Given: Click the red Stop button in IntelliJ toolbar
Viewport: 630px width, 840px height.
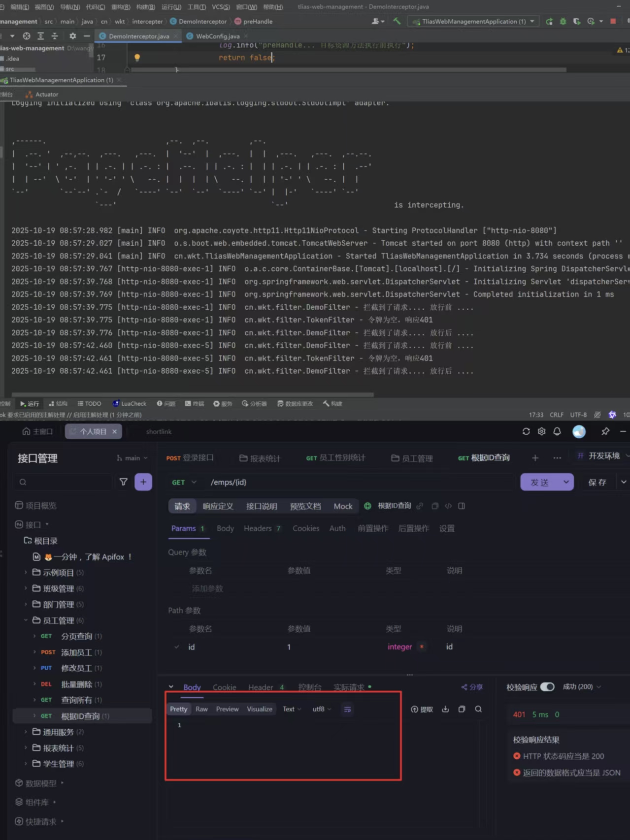Looking at the screenshot, I should coord(613,21).
